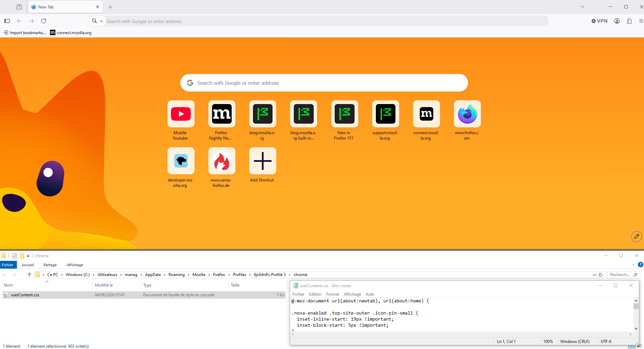Open search engine dropdown in address bar
The height and width of the screenshot is (349, 644).
click(x=98, y=21)
